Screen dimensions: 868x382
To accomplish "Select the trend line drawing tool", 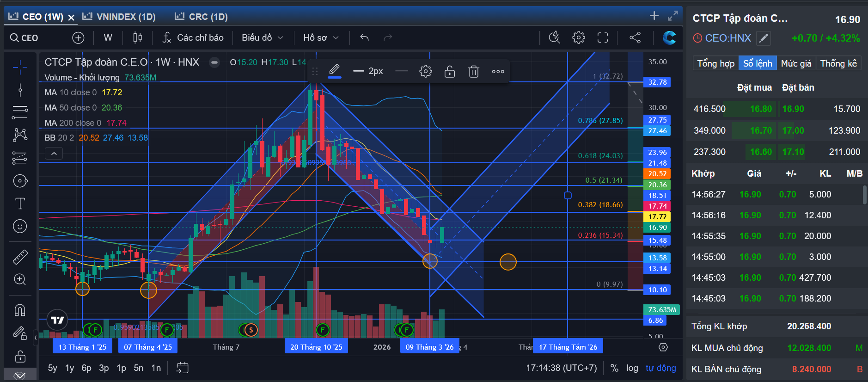I will pyautogui.click(x=20, y=90).
